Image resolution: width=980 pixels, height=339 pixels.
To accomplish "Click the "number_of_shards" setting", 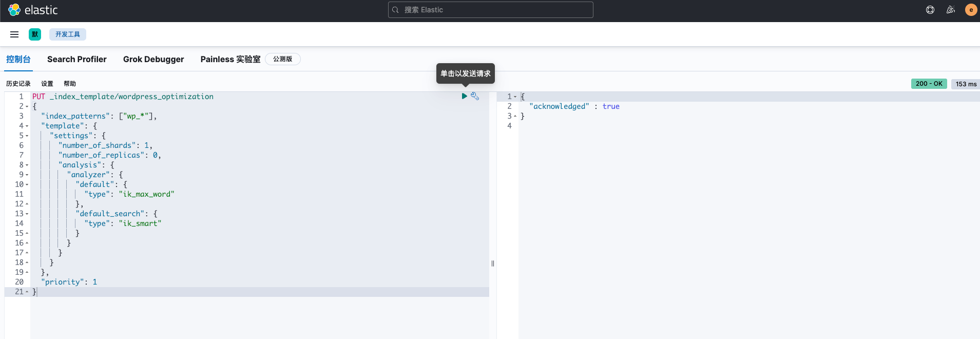I will tap(97, 145).
